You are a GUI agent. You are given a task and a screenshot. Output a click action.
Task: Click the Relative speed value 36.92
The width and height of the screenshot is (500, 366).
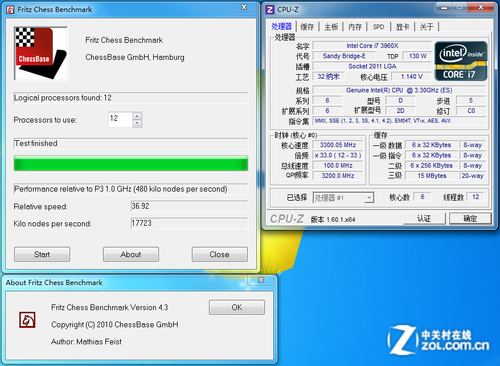pyautogui.click(x=189, y=206)
